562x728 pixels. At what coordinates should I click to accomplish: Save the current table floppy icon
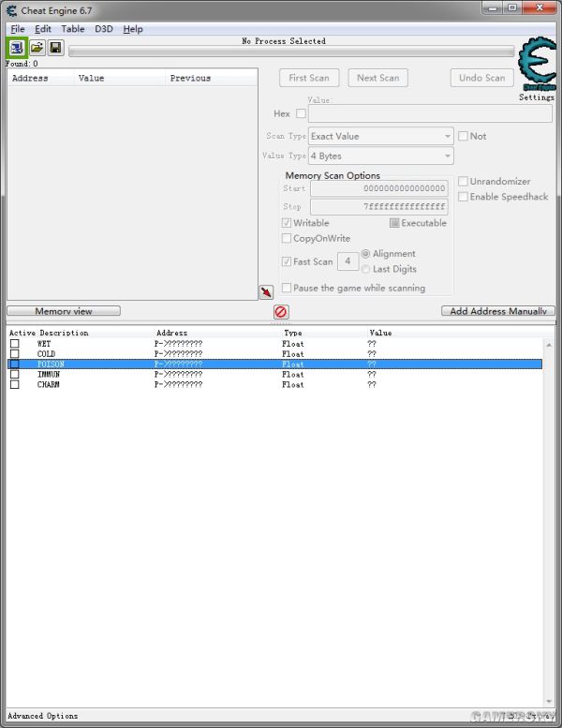55,48
